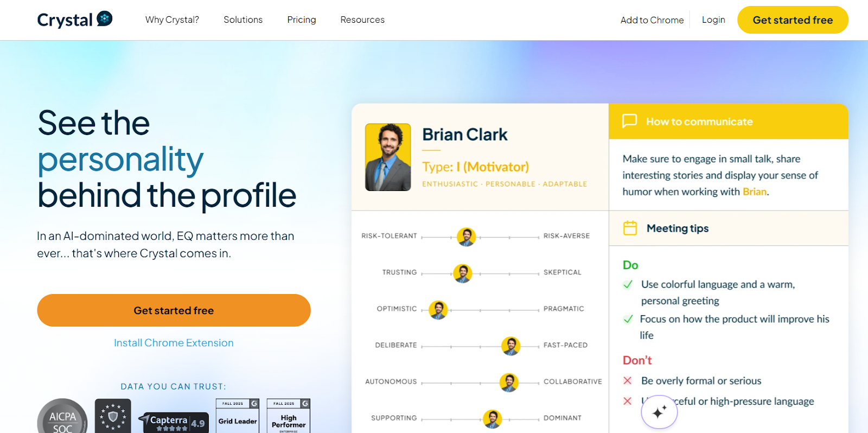868x433 pixels.
Task: Open the Why Crystal? menu
Action: [172, 20]
